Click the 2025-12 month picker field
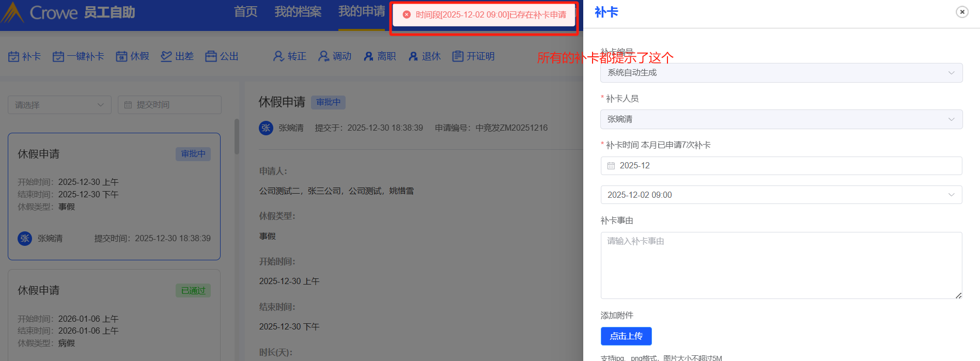This screenshot has width=980, height=361. click(x=781, y=166)
